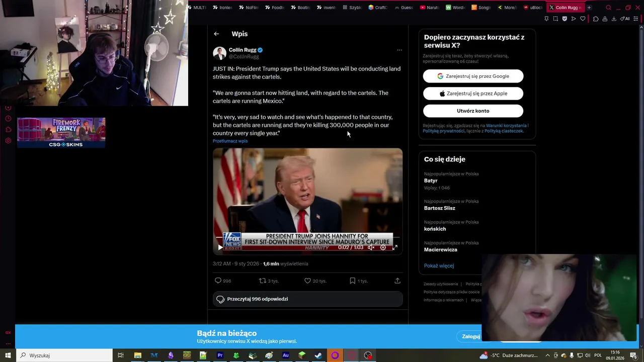This screenshot has height=362, width=644.
Task: Open Steam from the taskbar
Action: coord(318,355)
